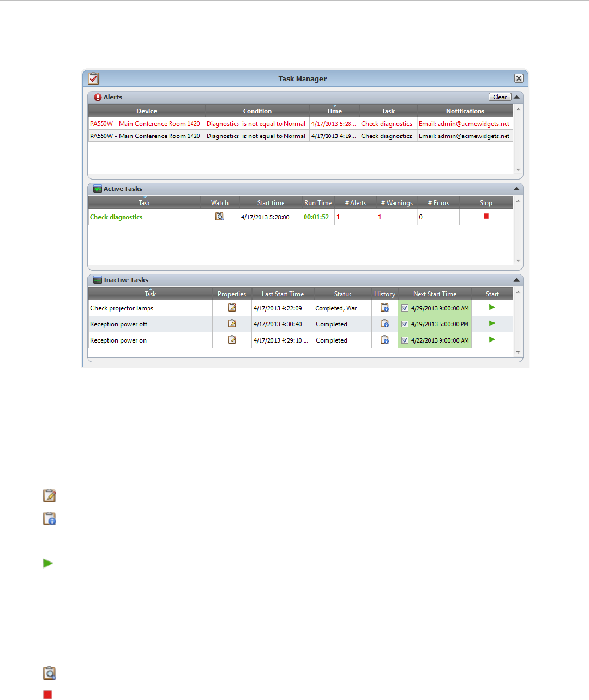Viewport: 589px width, 700px height.
Task: Sort active tasks by Start time column
Action: [271, 202]
